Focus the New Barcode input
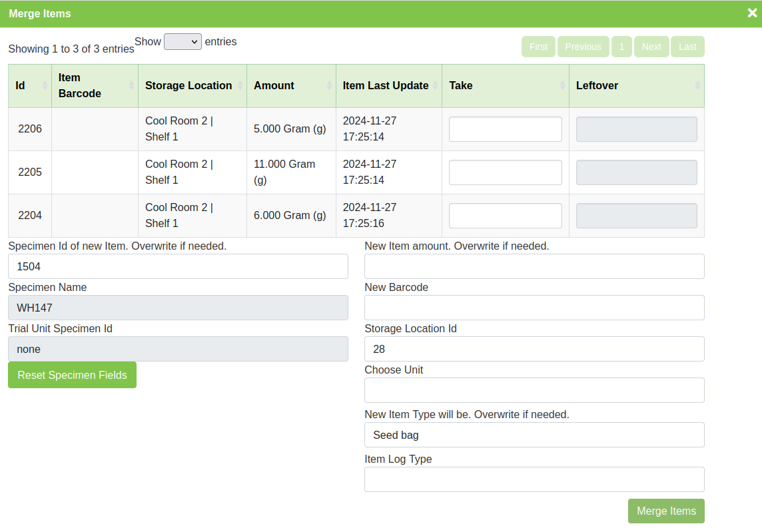 534,308
